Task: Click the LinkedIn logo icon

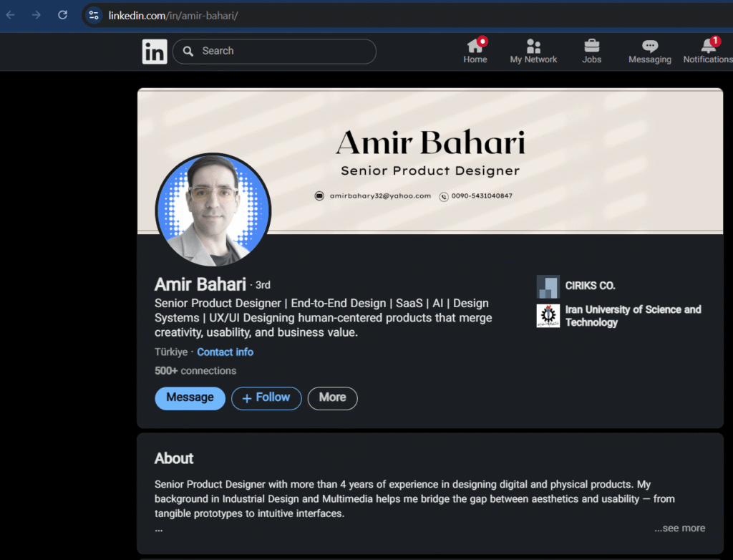Action: (155, 52)
